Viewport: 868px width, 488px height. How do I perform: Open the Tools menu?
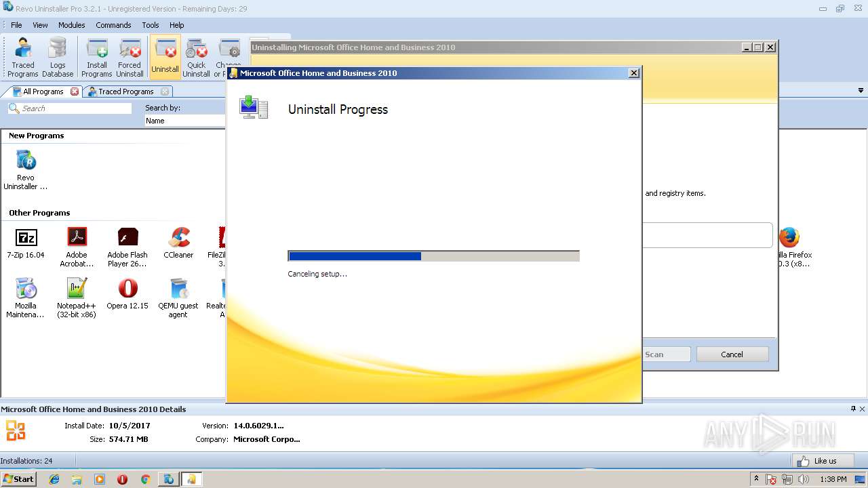coord(151,25)
